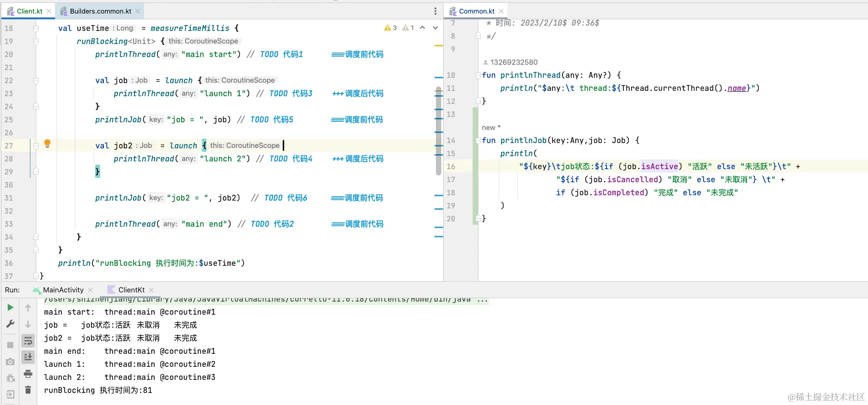Click the 'this: CoroutineScope' hint on line 19
The width and height of the screenshot is (868, 405).
coord(203,41)
